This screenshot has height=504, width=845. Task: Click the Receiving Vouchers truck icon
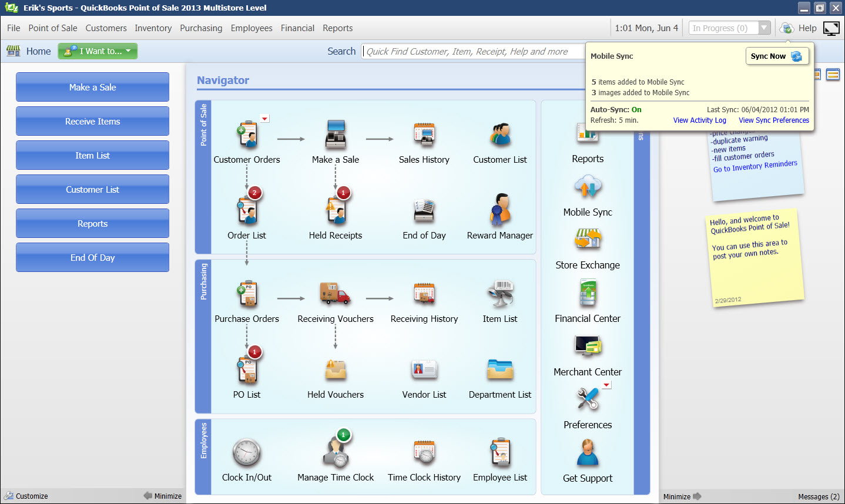pos(336,294)
